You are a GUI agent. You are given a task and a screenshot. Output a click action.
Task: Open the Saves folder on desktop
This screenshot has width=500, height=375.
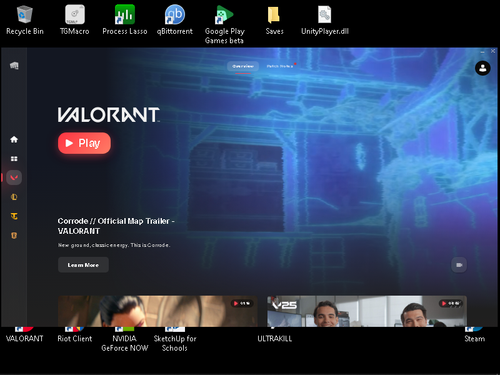[x=274, y=20]
